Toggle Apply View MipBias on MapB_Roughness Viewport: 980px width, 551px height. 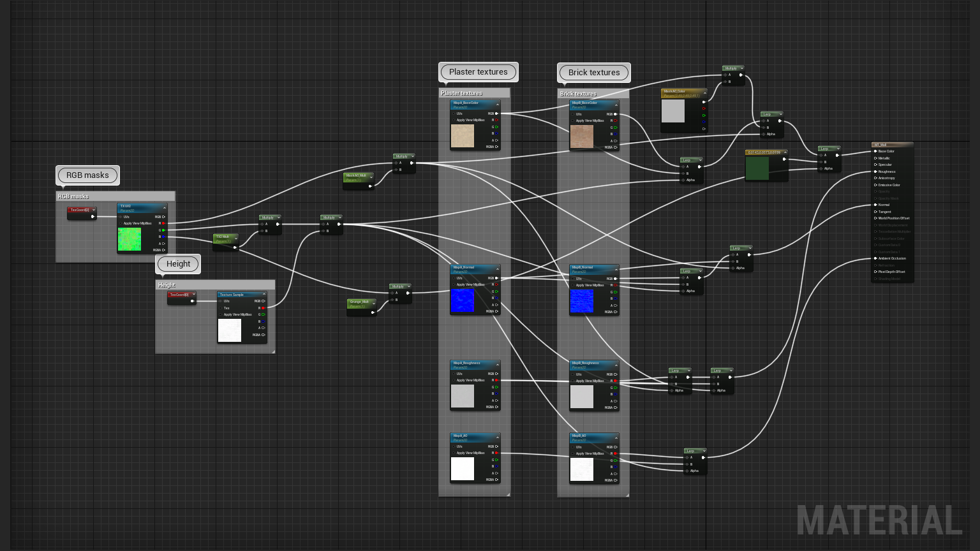click(x=572, y=381)
